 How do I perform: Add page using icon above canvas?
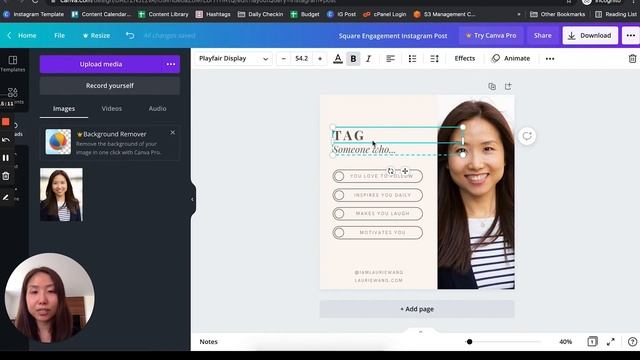tap(508, 86)
